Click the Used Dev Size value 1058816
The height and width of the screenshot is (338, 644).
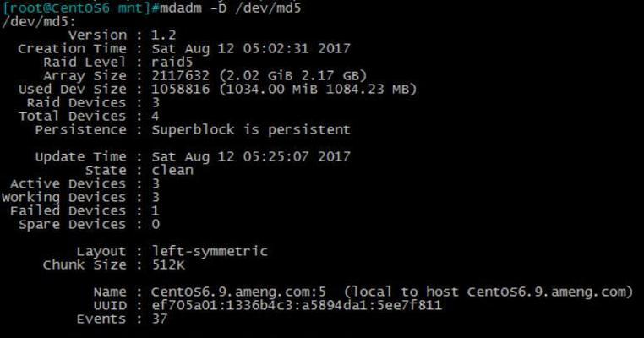click(x=180, y=89)
